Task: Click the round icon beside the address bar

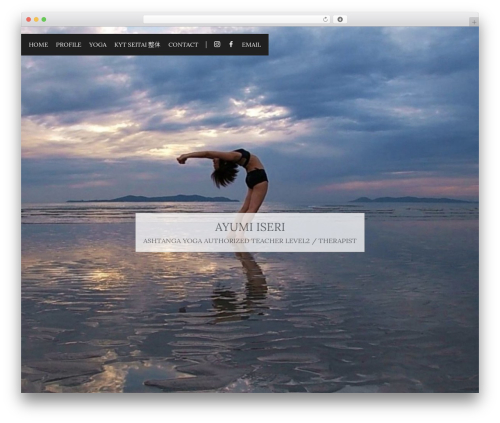Action: click(340, 20)
